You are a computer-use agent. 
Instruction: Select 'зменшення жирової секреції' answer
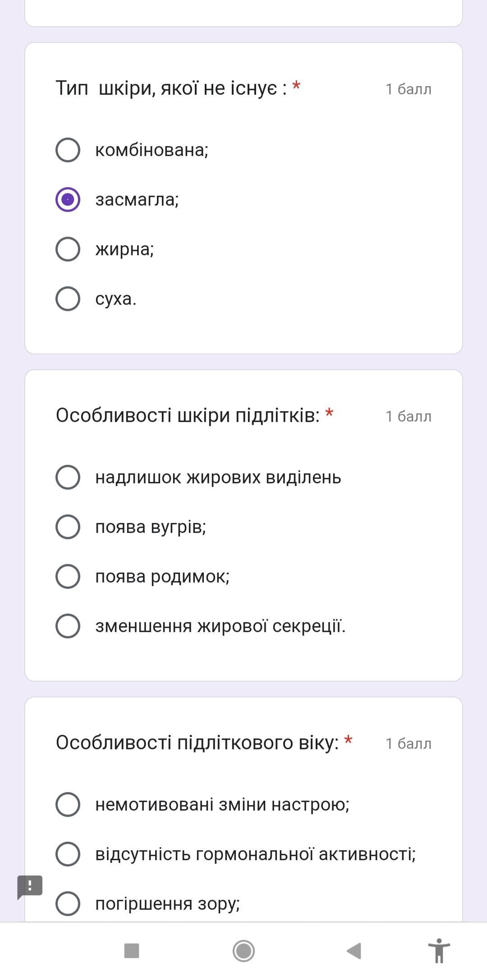point(68,626)
